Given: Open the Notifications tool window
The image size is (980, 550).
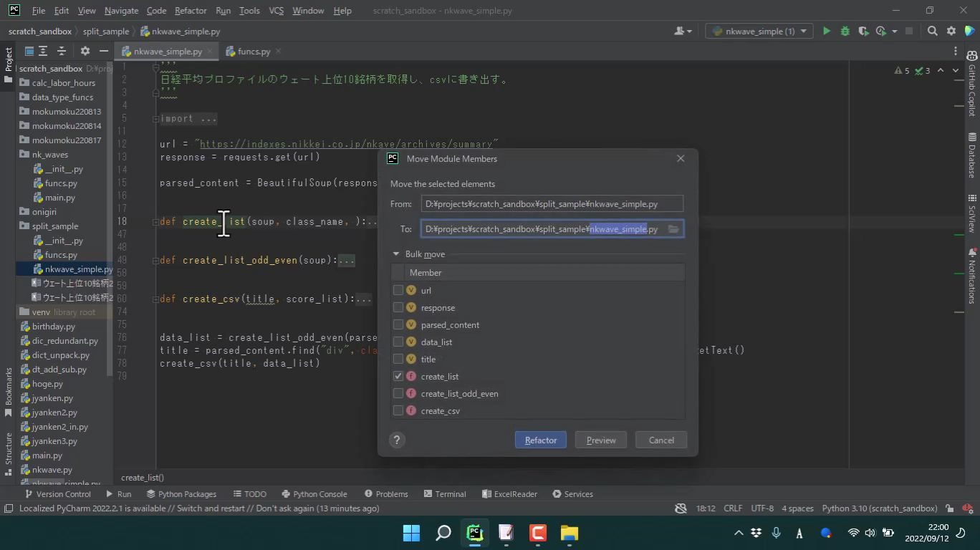Looking at the screenshot, I should point(972,276).
